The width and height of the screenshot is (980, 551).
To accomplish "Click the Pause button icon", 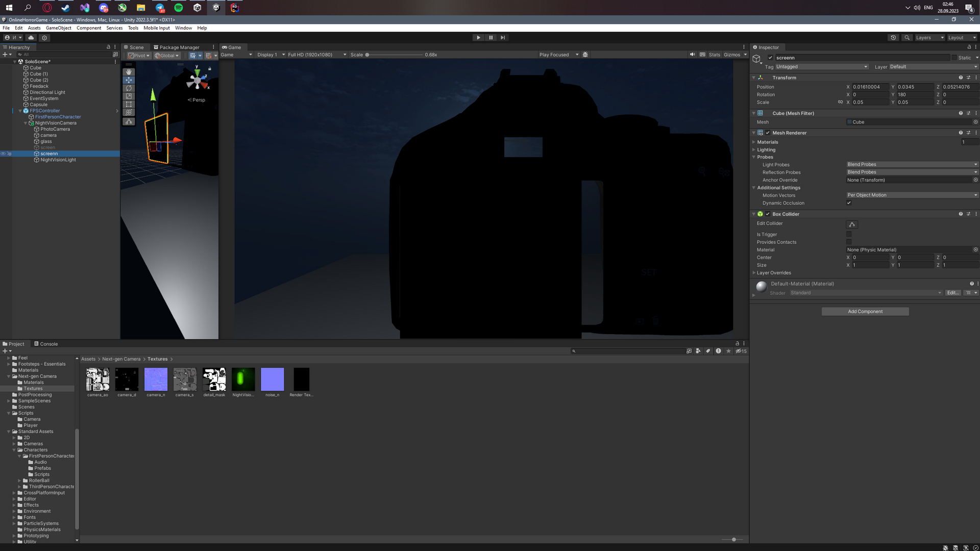I will point(491,37).
